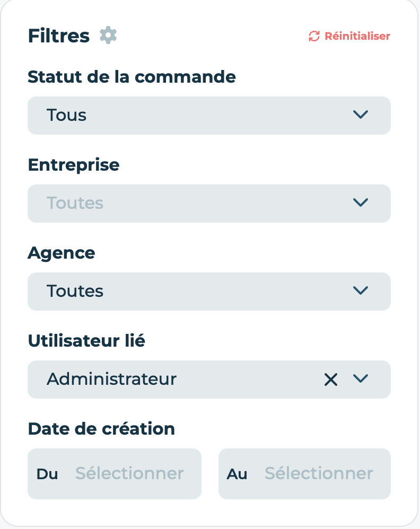Open the Statut de la commande dropdown
The height and width of the screenshot is (529, 420).
coord(209,116)
